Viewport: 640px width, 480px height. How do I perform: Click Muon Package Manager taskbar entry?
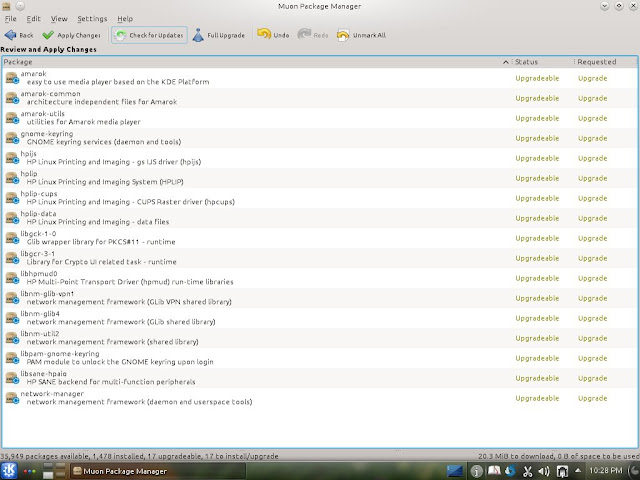point(158,471)
